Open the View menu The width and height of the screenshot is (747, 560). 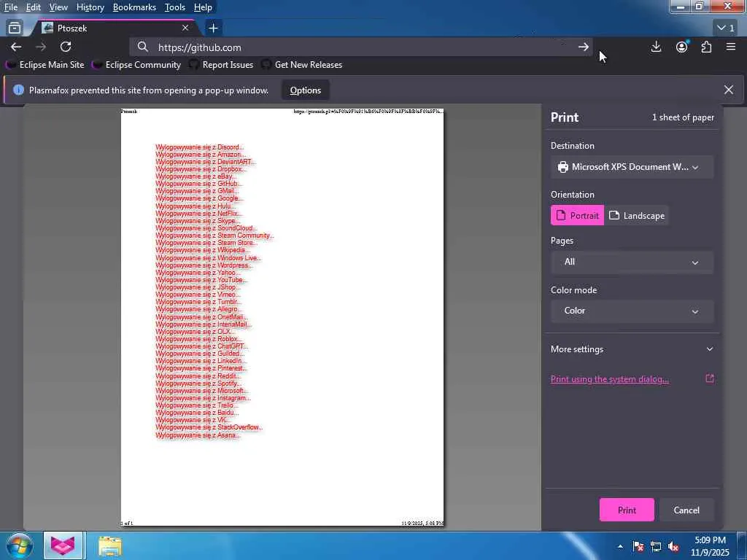point(58,7)
